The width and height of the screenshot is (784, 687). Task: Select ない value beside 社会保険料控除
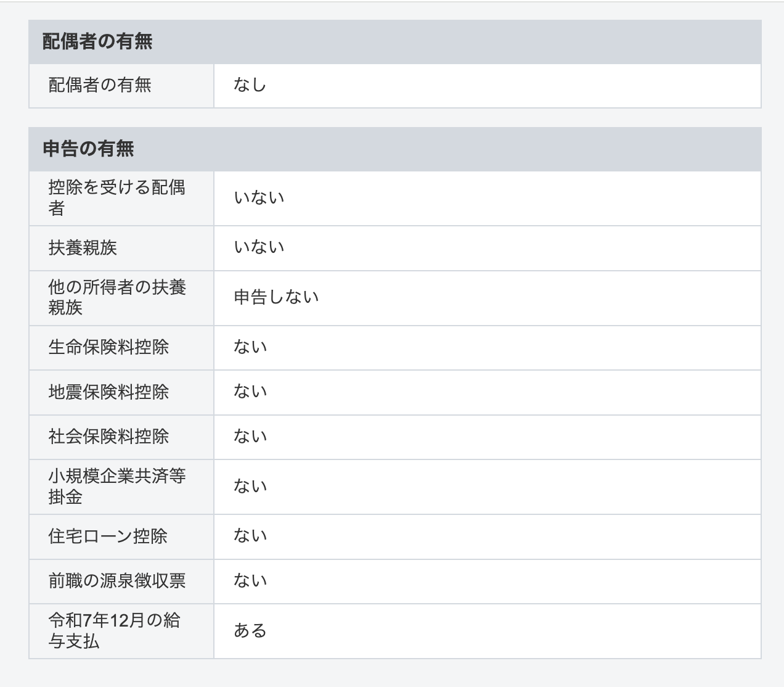250,437
